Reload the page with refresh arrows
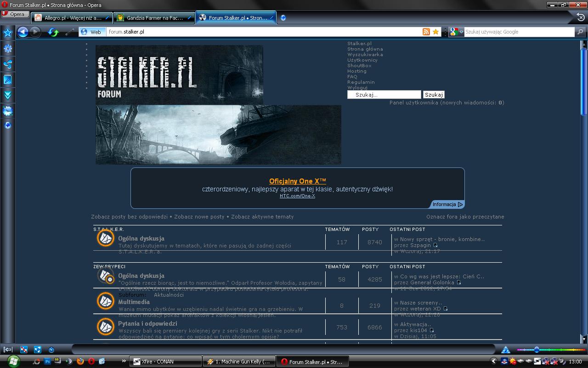Viewport: 588px width, 368px height. (54, 32)
